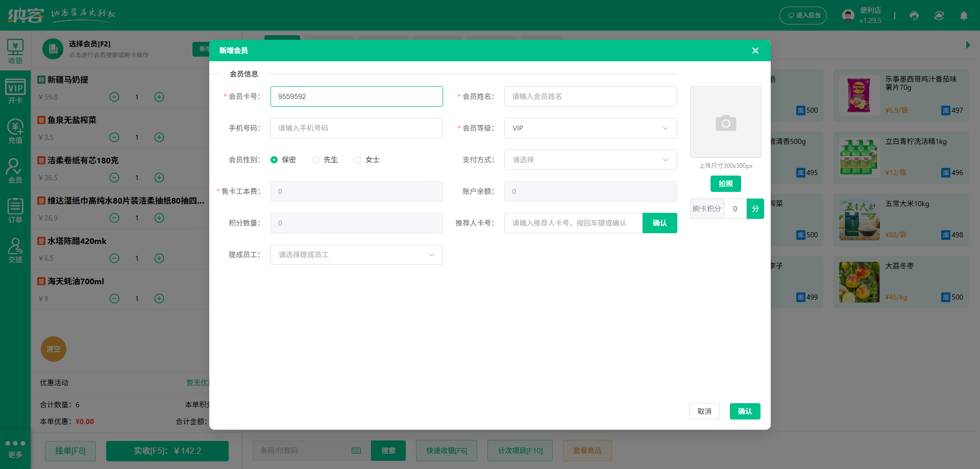Click the notification bell icon
The width and height of the screenshot is (980, 469).
click(964, 16)
